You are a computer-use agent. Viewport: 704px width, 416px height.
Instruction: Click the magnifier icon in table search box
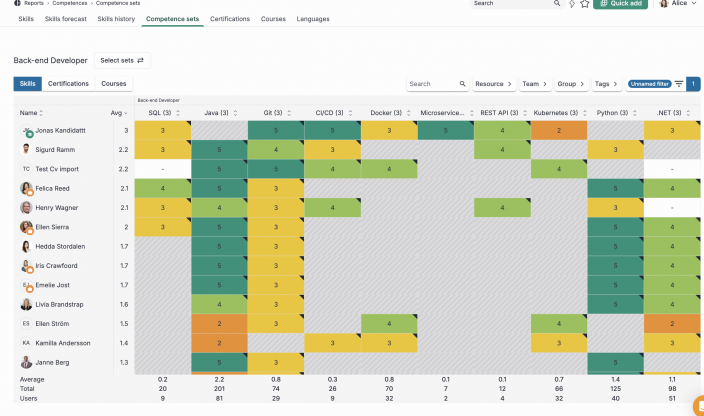pos(462,84)
